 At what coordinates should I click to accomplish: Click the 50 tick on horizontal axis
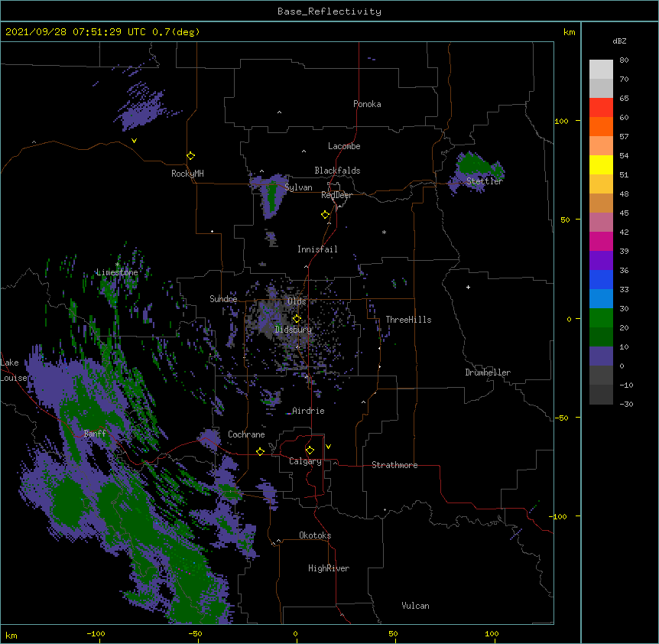pyautogui.click(x=393, y=633)
